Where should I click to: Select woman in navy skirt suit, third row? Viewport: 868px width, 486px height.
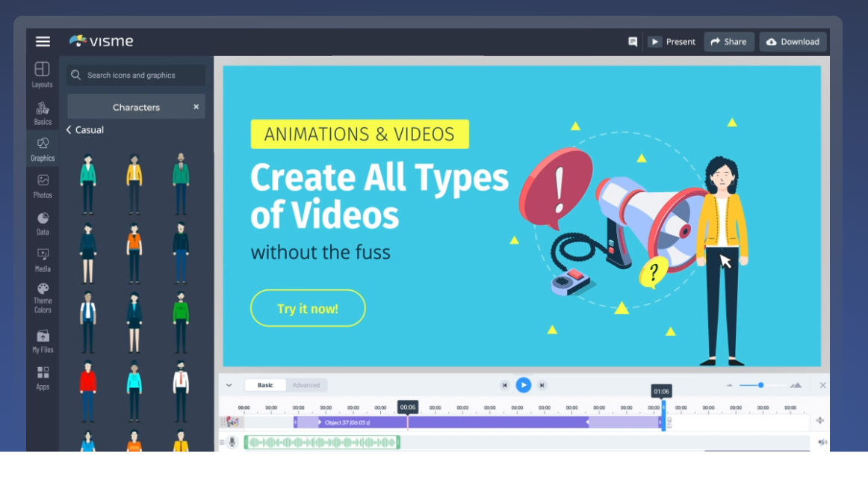(134, 322)
